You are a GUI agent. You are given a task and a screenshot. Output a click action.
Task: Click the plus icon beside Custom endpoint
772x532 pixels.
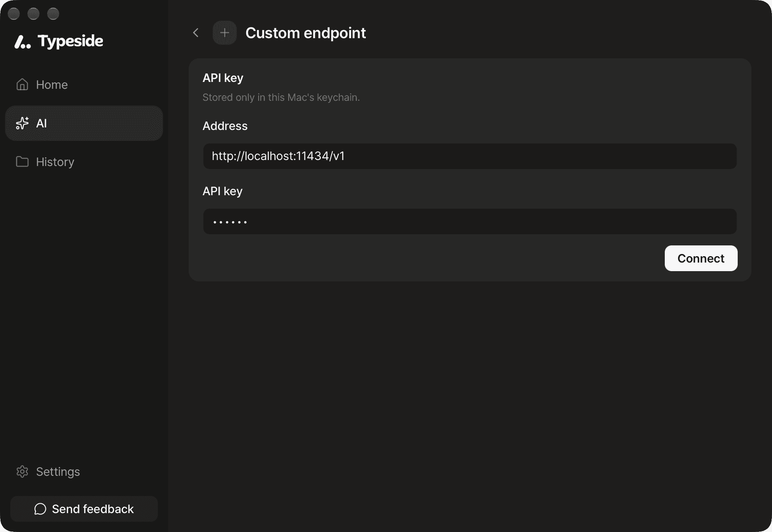click(x=225, y=33)
